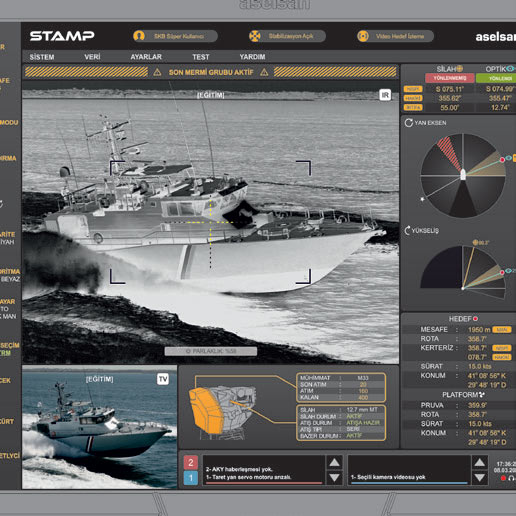
Task: Click the Video Hedef İzleme button
Action: [x=395, y=36]
